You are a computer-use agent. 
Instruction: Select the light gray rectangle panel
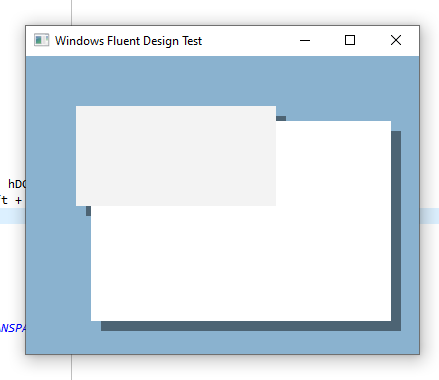176,156
